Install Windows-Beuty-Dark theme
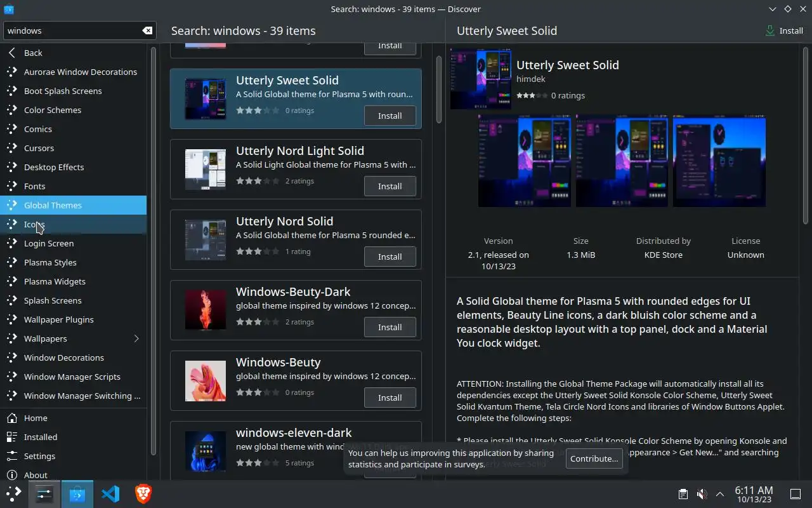Viewport: 812px width, 508px height. [x=390, y=327]
